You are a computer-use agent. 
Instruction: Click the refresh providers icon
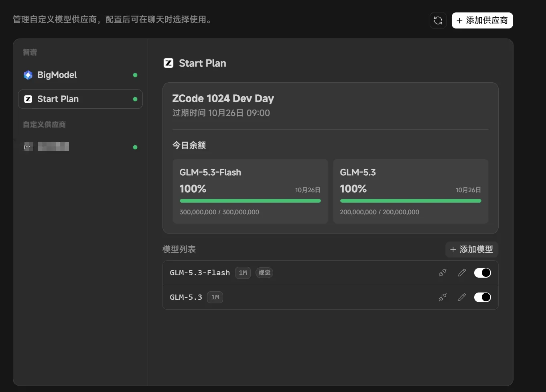[438, 20]
